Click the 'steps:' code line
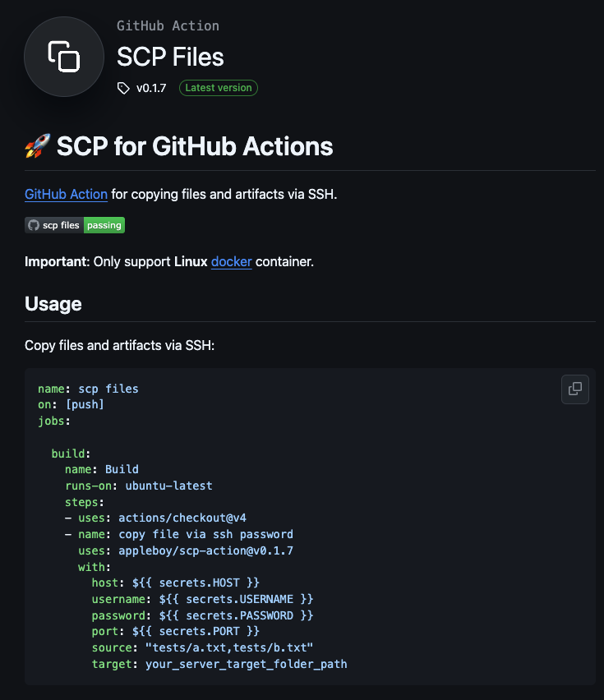The height and width of the screenshot is (700, 604). [x=85, y=502]
